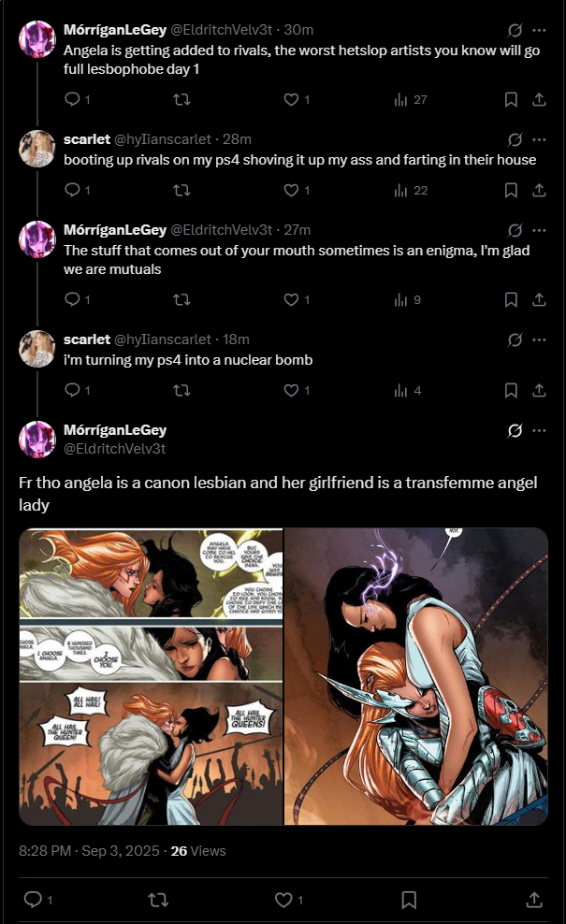Viewport: 566px width, 924px height.
Task: Share scarlet's 18m tweet
Action: tap(539, 390)
